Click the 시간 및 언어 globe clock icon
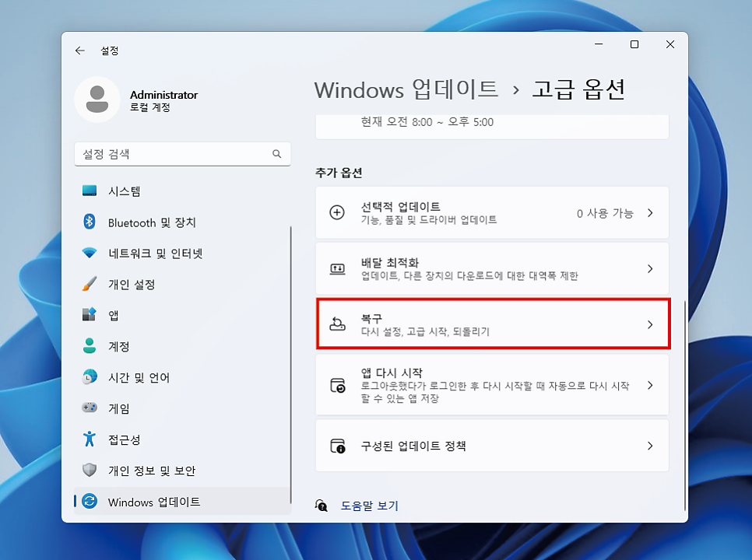752x560 pixels. click(90, 377)
